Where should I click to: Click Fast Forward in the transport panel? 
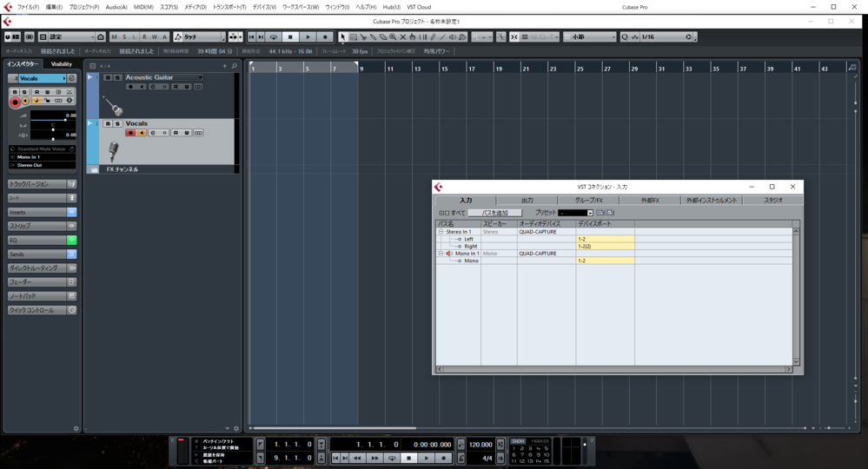click(374, 458)
